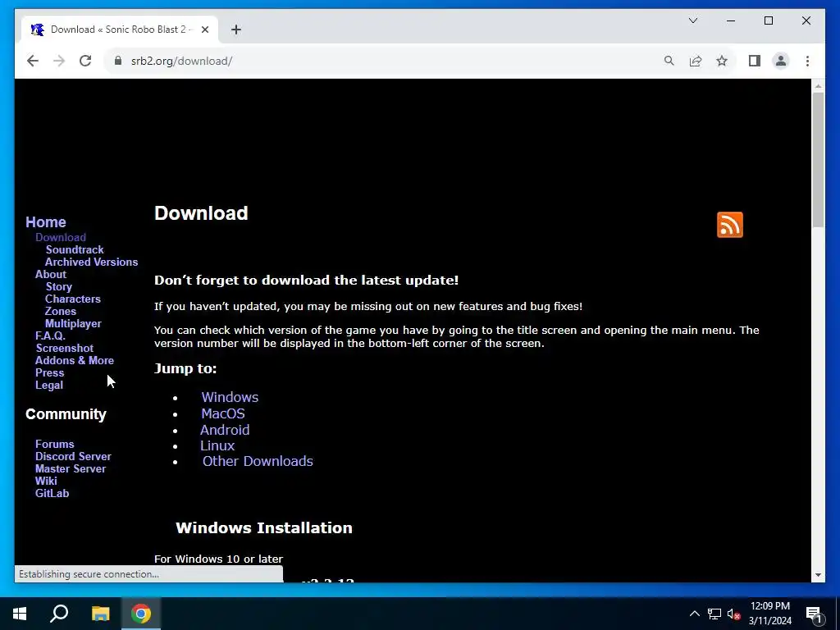Click the orange RSS feed icon
Viewport: 840px width, 630px height.
tap(729, 225)
